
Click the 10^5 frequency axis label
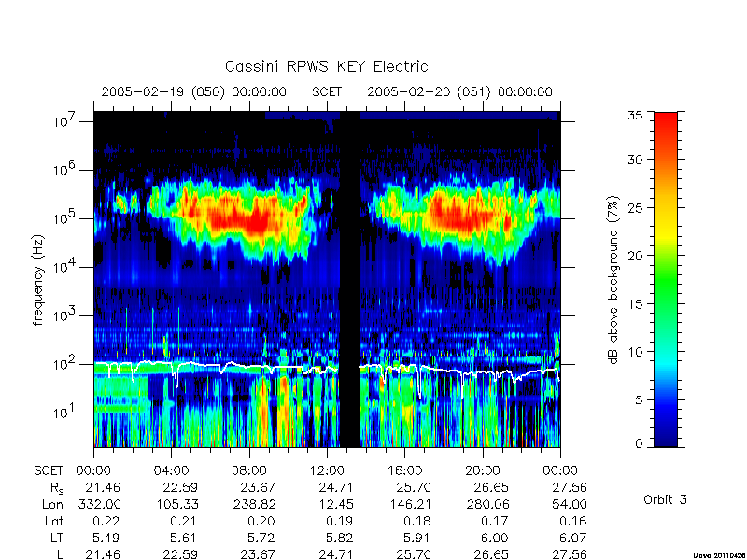click(x=64, y=218)
